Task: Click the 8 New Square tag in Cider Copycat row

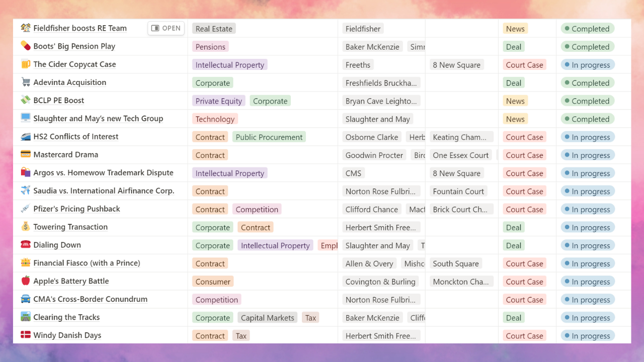Action: (457, 65)
